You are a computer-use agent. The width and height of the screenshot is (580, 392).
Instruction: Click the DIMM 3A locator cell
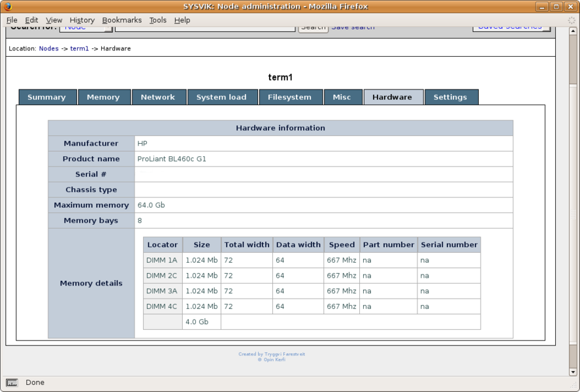pos(163,291)
